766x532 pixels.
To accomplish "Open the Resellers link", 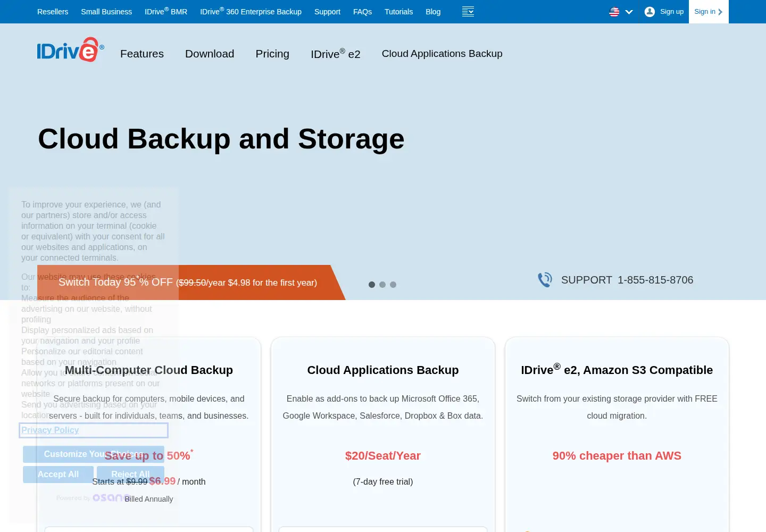I will tap(53, 12).
